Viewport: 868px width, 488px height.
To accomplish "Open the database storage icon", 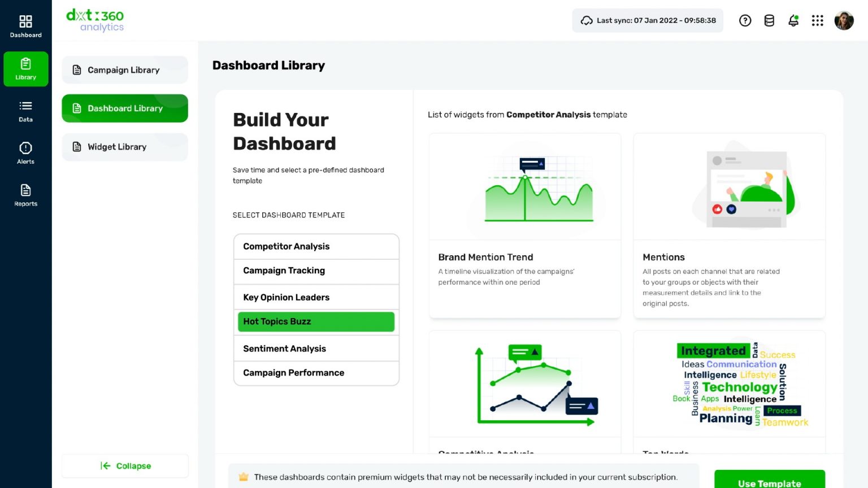I will (x=769, y=21).
